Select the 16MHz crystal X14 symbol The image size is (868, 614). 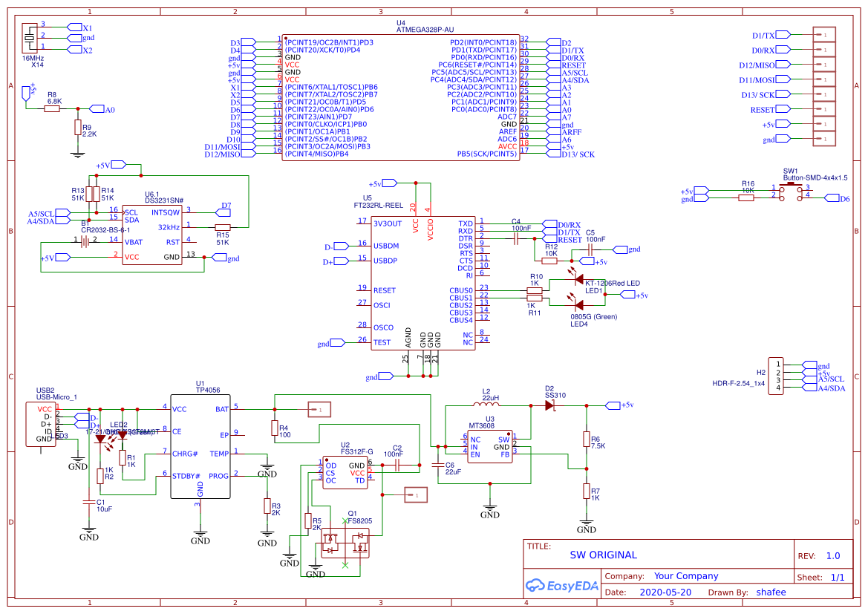tap(30, 37)
